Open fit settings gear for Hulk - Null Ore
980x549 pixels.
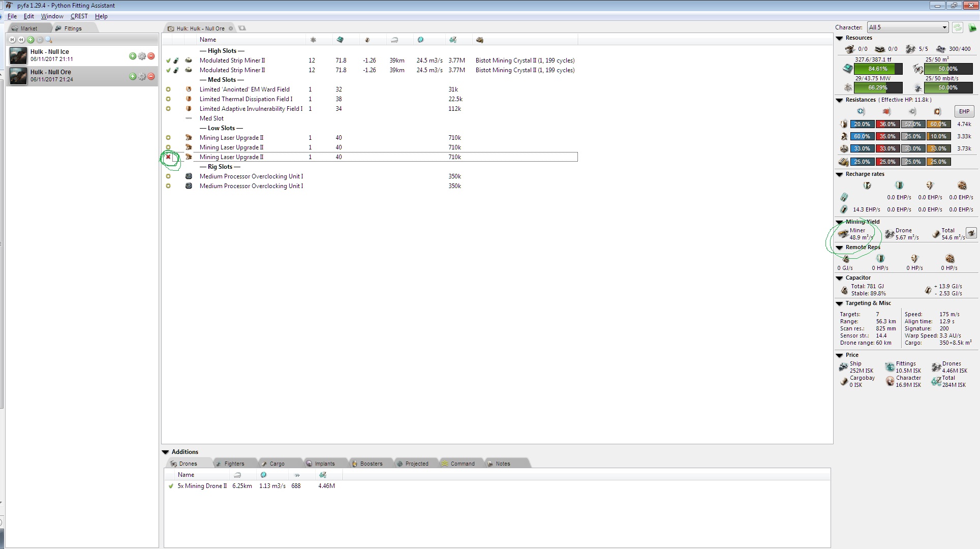(142, 77)
